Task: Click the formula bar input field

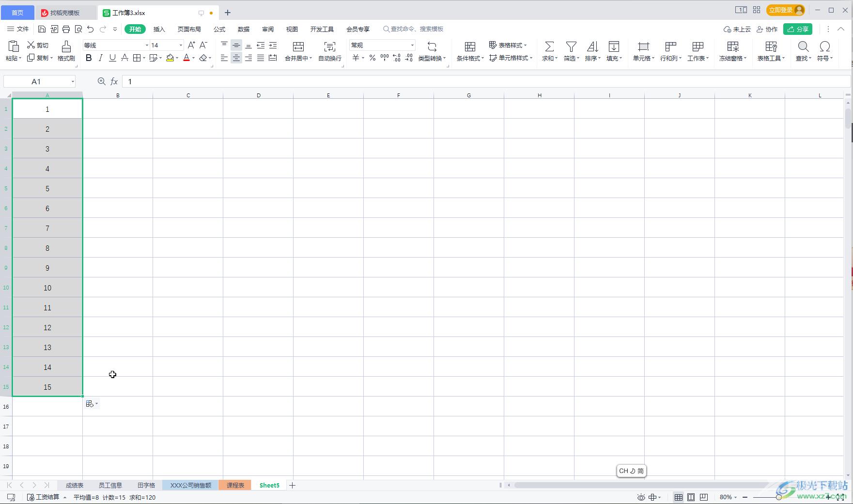Action: pos(486,81)
